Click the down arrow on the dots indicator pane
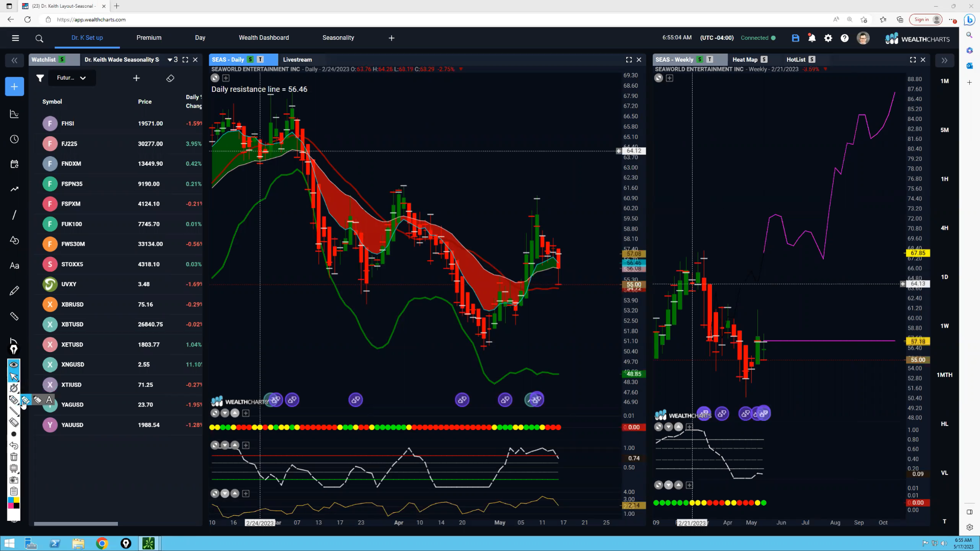The height and width of the screenshot is (551, 980). 225,413
